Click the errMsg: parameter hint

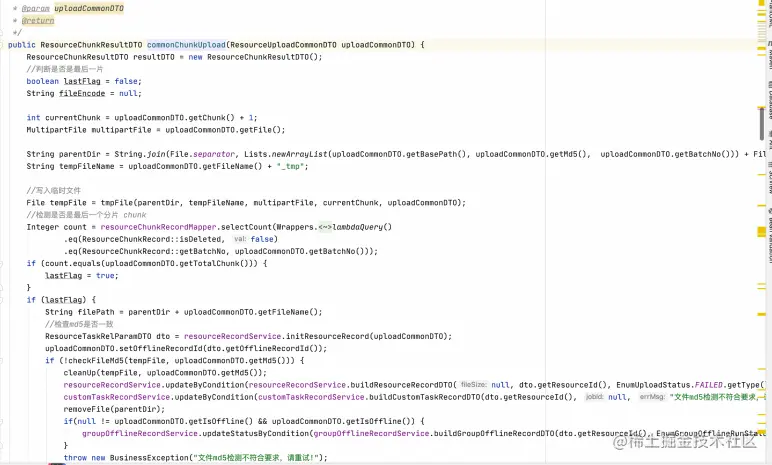(x=652, y=397)
